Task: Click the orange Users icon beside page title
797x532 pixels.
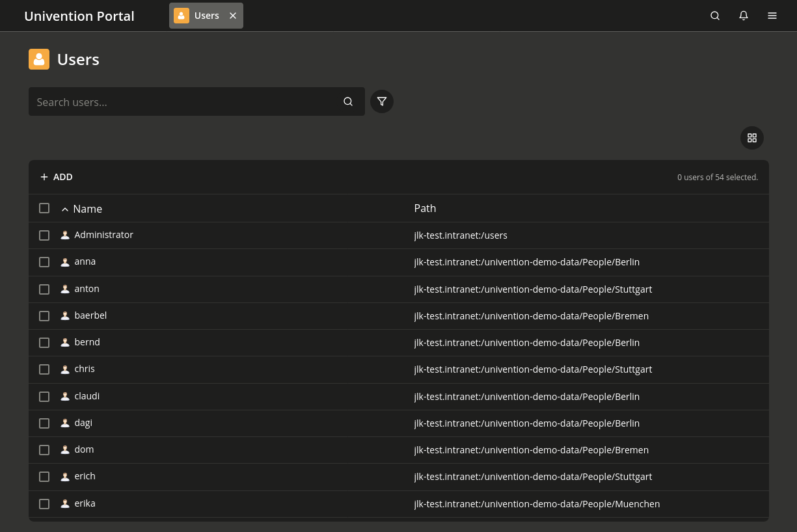Action: 39,59
